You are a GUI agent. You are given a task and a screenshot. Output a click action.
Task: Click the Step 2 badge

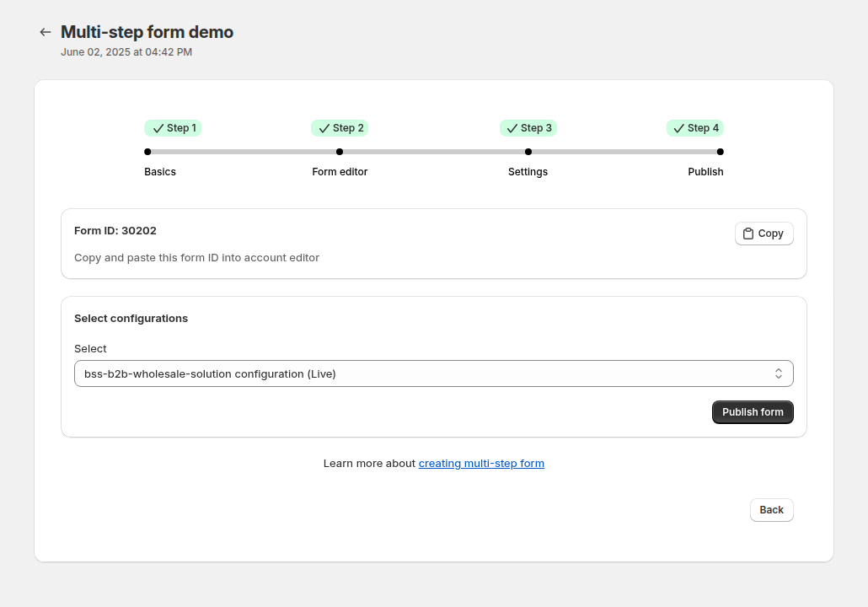340,128
